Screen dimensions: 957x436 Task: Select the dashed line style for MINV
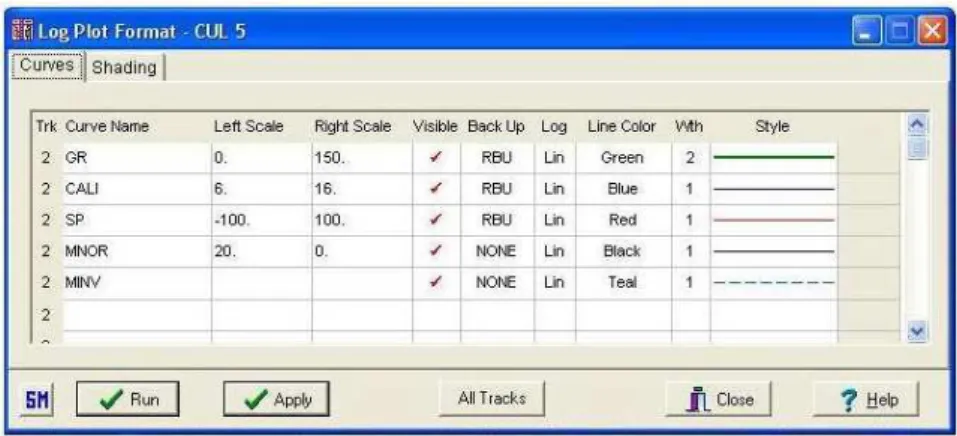click(x=773, y=282)
